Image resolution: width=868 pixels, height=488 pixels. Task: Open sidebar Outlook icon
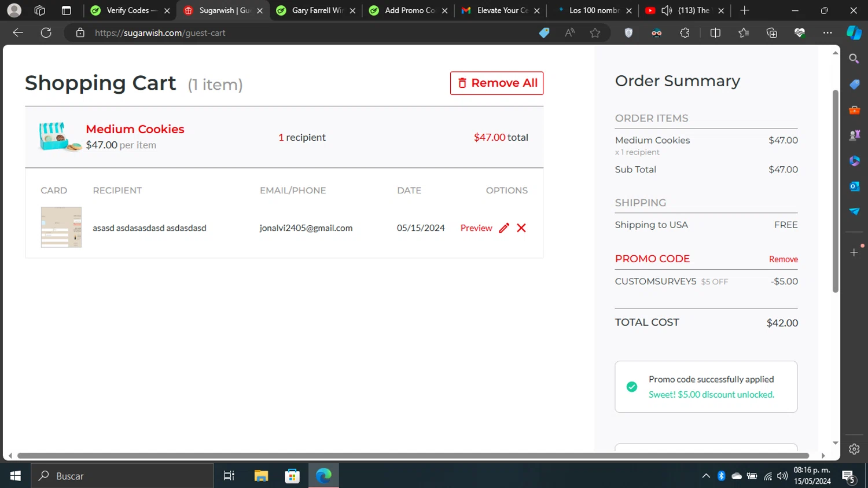click(x=854, y=186)
